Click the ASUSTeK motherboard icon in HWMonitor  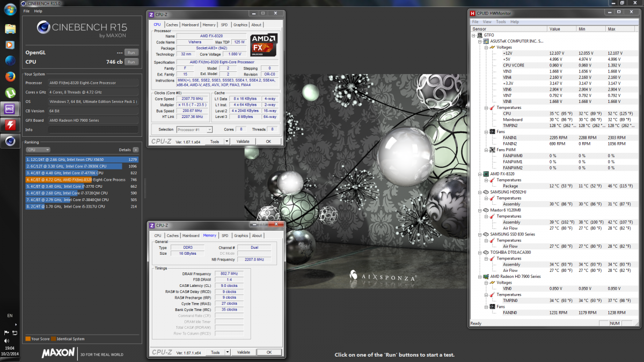(x=486, y=41)
